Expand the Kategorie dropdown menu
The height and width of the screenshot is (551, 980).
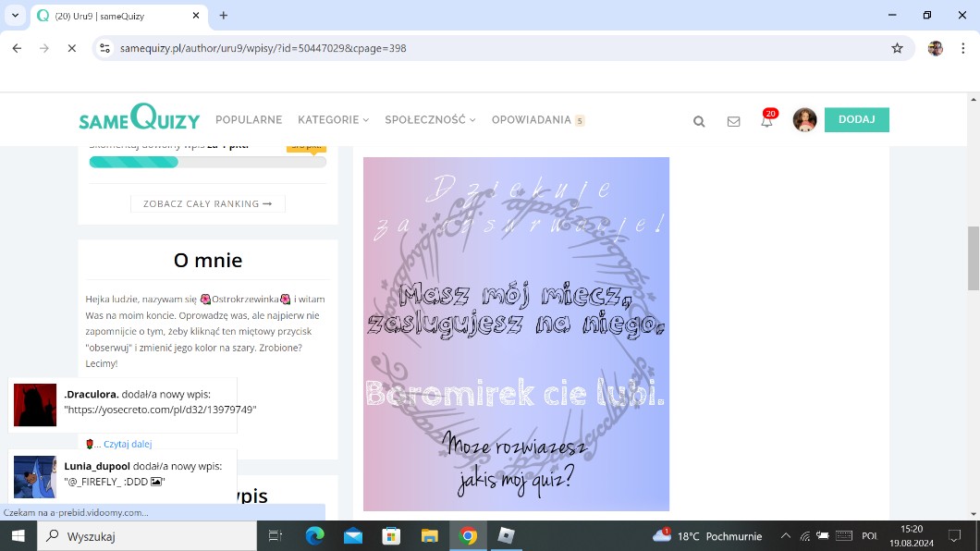(333, 120)
